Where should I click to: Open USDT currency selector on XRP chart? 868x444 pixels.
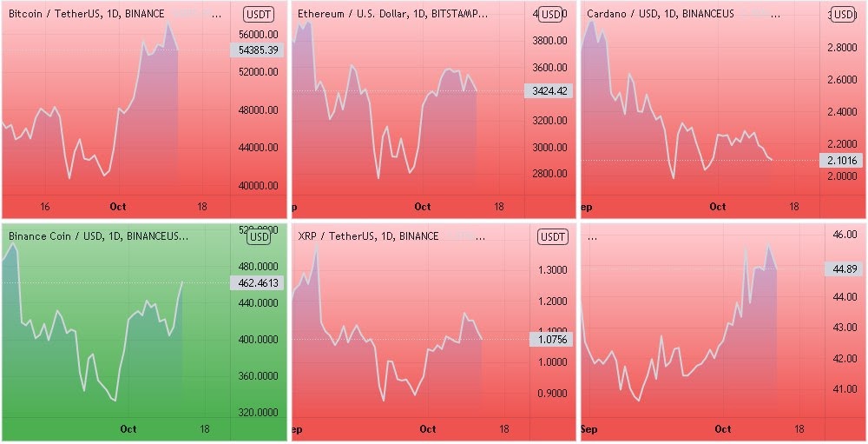(x=550, y=236)
